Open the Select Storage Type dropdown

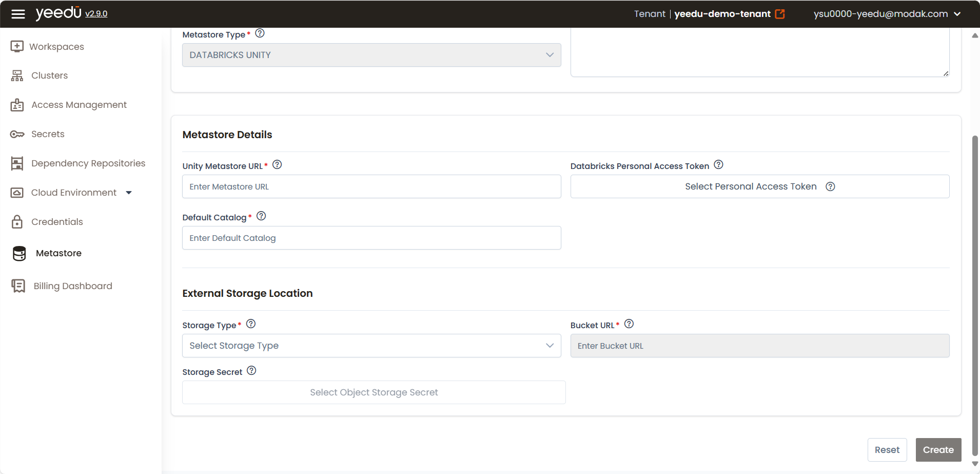click(371, 346)
